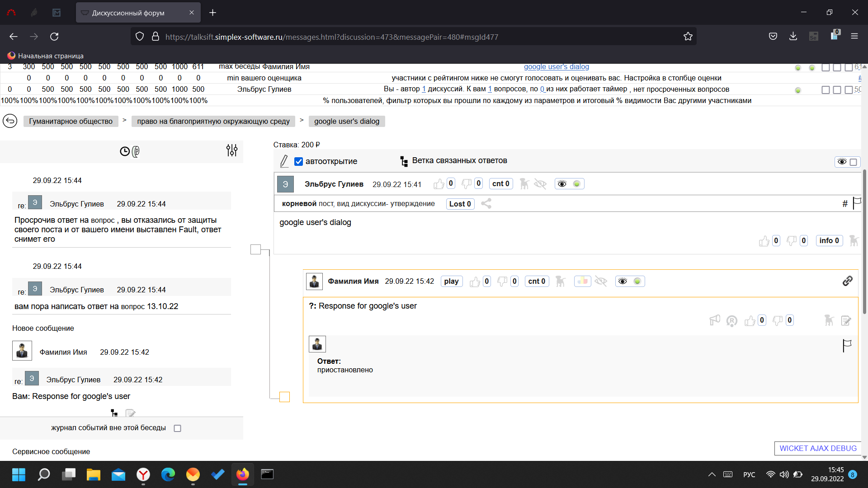This screenshot has height=488, width=868.
Task: Like Фамилия Имя's post header
Action: click(x=475, y=282)
